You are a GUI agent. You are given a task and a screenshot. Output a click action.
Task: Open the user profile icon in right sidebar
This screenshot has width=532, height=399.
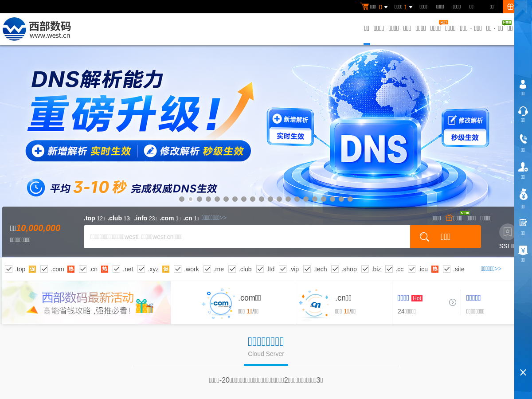tap(523, 84)
